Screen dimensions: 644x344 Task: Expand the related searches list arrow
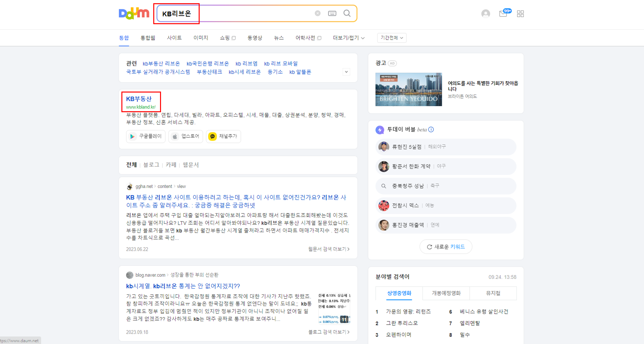pyautogui.click(x=346, y=72)
